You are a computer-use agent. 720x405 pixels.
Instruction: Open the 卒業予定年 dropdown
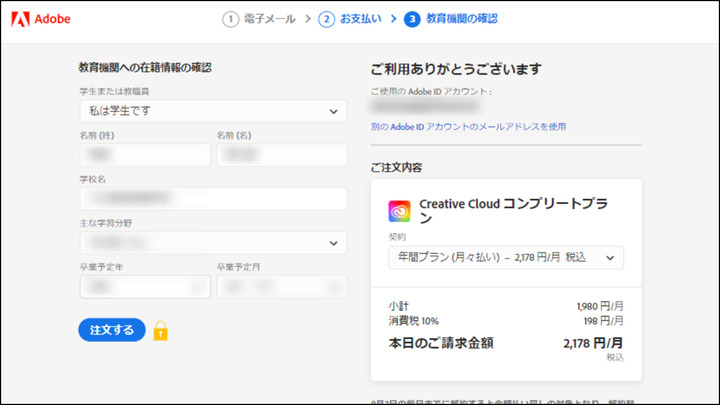[x=145, y=287]
